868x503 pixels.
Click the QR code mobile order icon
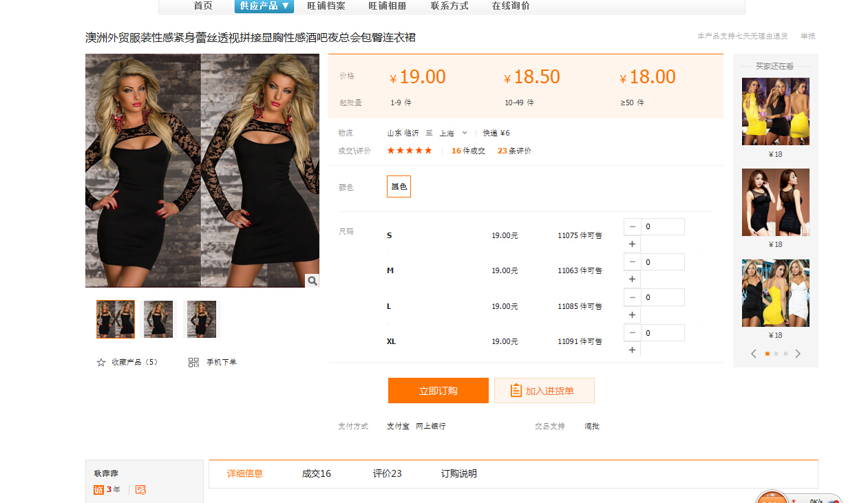[193, 362]
